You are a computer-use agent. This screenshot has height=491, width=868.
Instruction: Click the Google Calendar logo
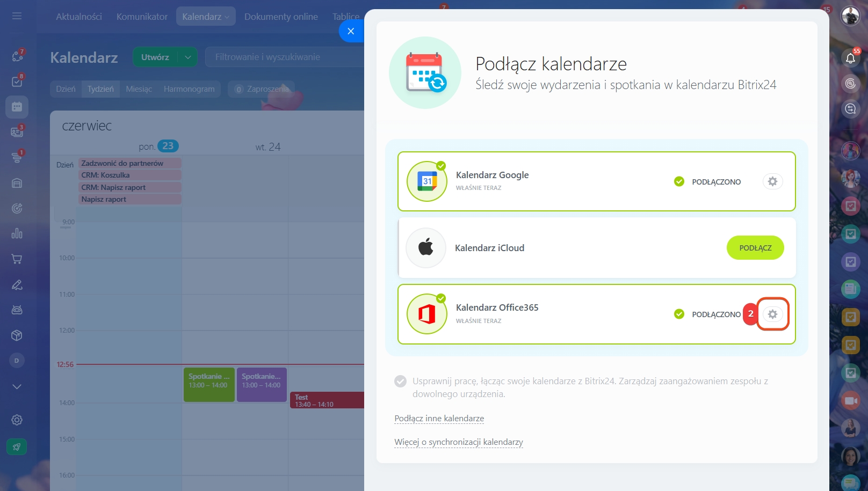pyautogui.click(x=427, y=181)
